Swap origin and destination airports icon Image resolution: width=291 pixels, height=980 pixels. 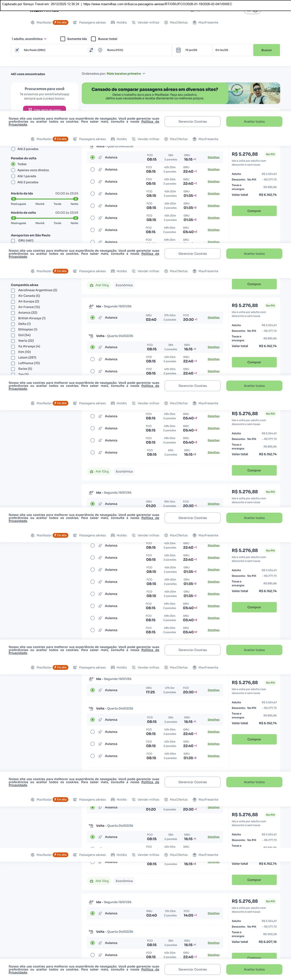click(x=91, y=50)
